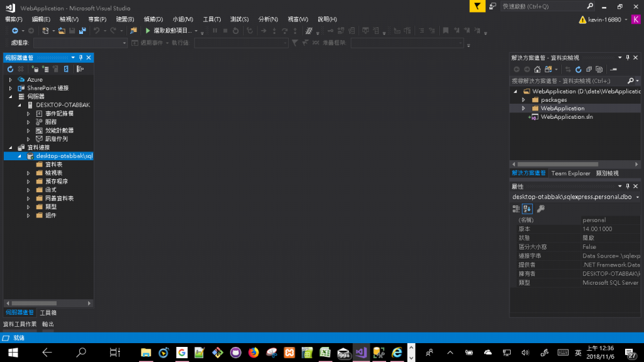Start debugging with the green play button
The image size is (644, 362).
148,31
